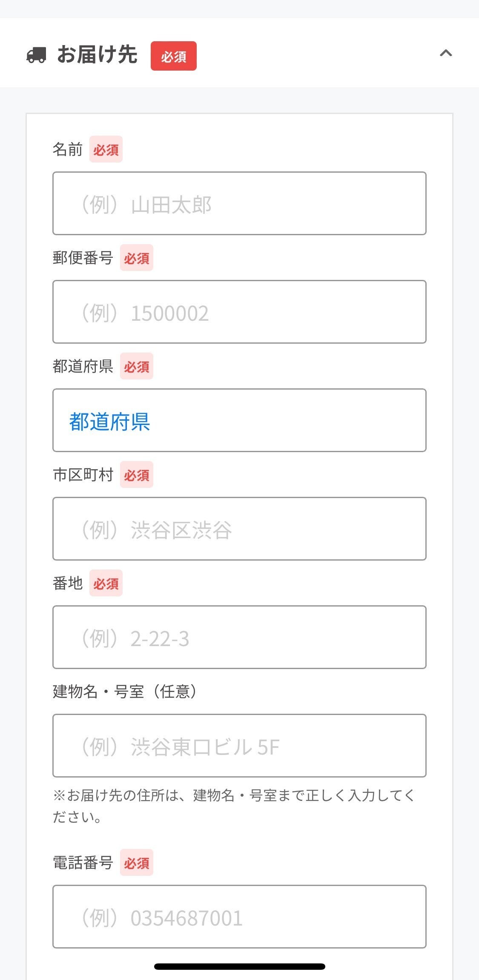This screenshot has width=479, height=980.
Task: Collapse the お届け先 section chevron
Action: (x=445, y=53)
